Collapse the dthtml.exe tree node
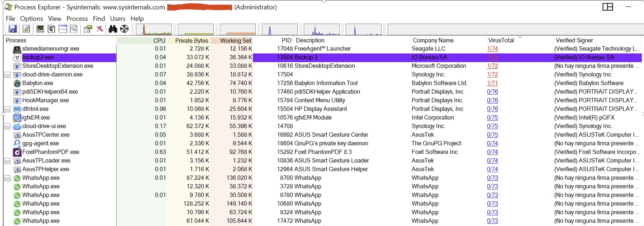This screenshot has width=644, height=226. 7,109
